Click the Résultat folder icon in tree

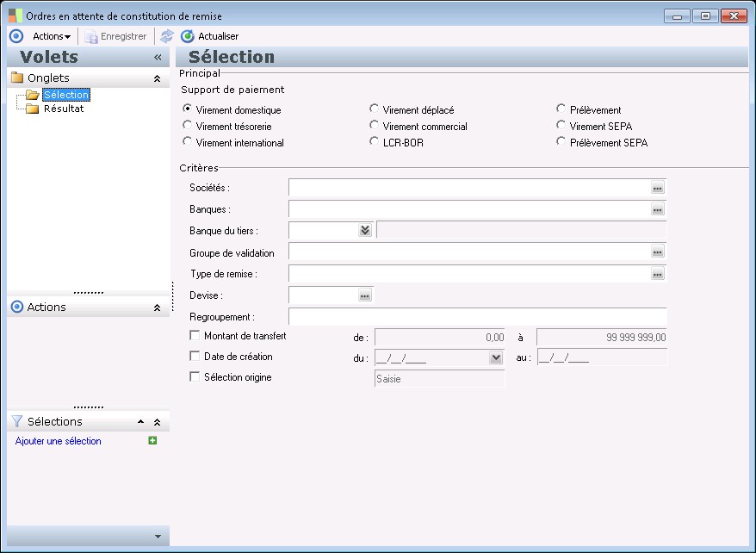point(32,109)
